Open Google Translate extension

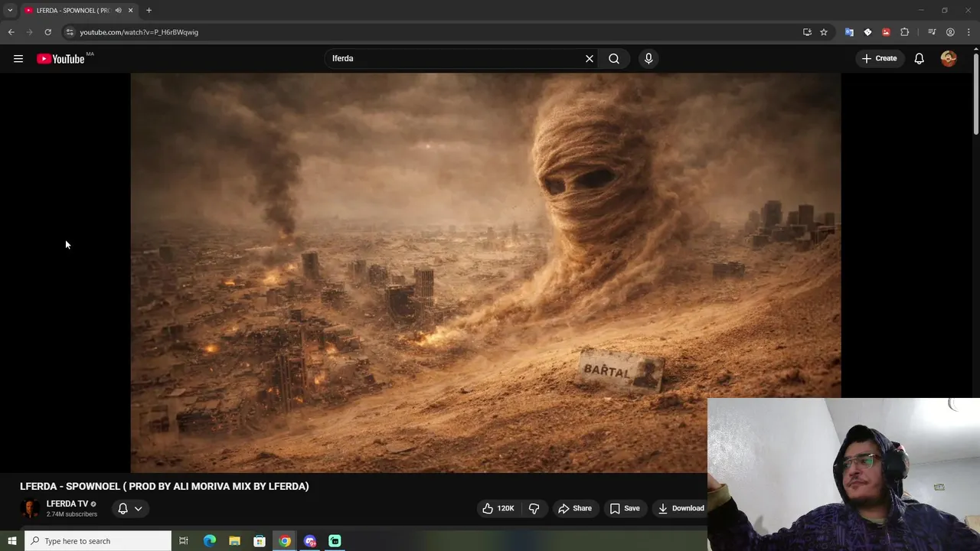(849, 32)
